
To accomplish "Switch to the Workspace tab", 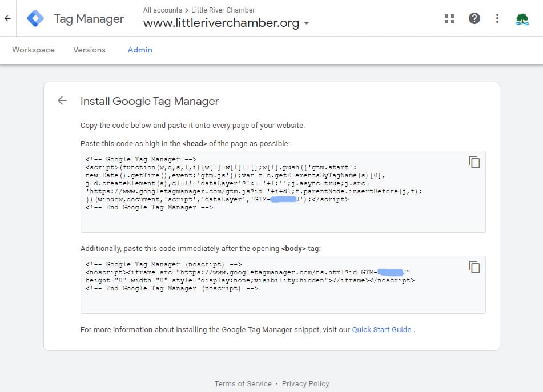I will (x=33, y=50).
